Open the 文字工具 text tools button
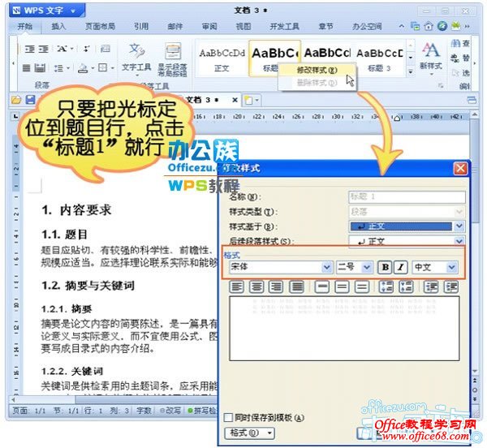Viewport: 487px width, 448px height. [x=136, y=59]
